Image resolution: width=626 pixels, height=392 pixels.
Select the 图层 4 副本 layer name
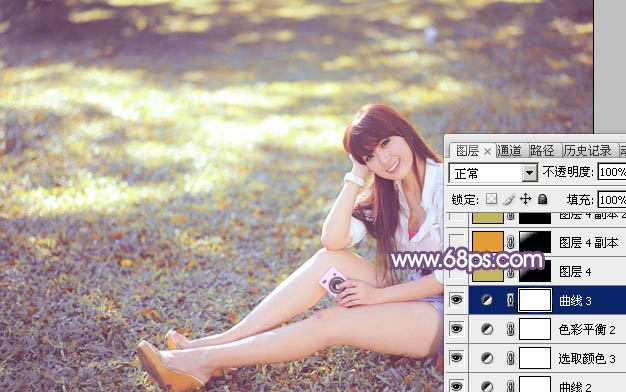[x=589, y=242]
